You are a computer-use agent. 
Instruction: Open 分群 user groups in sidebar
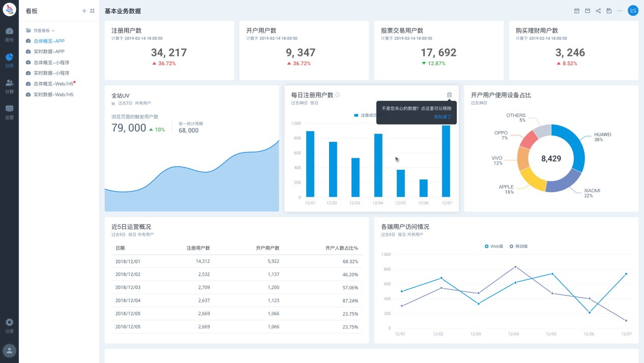click(9, 86)
